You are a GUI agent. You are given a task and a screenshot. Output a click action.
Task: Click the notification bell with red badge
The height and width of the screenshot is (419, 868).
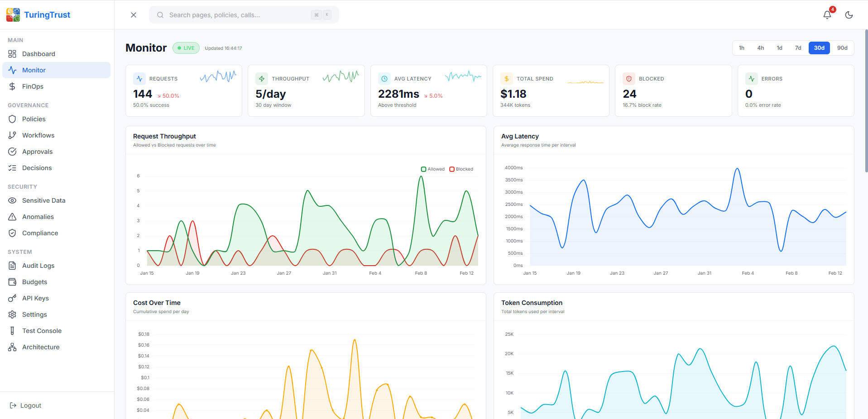[x=827, y=14]
